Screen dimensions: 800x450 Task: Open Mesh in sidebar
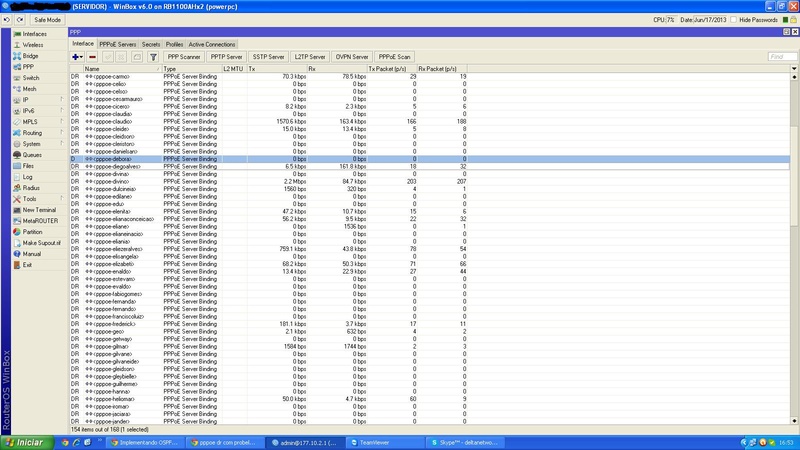[29, 89]
